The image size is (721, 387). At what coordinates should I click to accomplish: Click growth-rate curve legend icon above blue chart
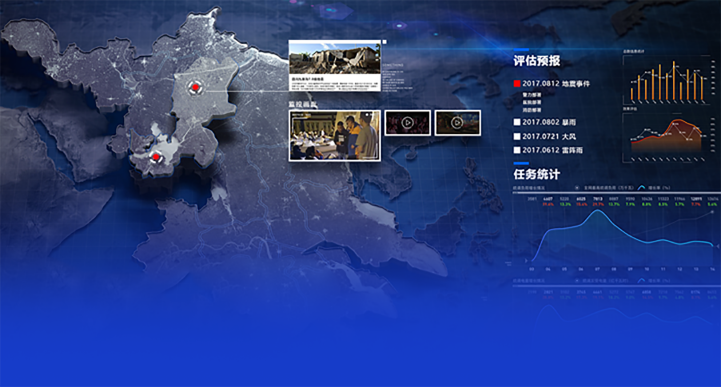pos(641,188)
